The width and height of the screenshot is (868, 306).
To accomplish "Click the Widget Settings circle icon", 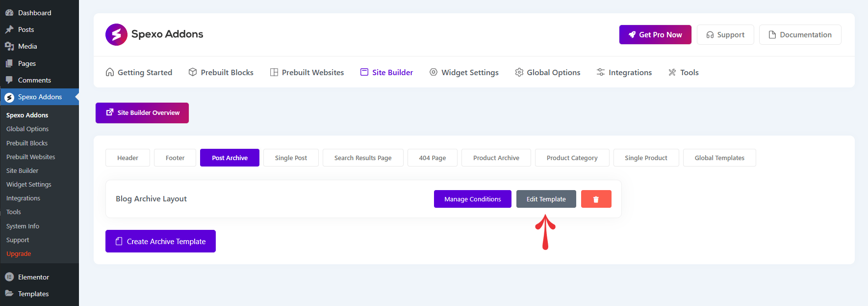I will click(x=434, y=72).
